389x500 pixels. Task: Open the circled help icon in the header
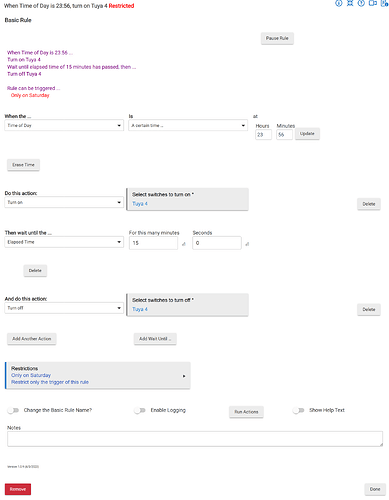coord(361,3)
